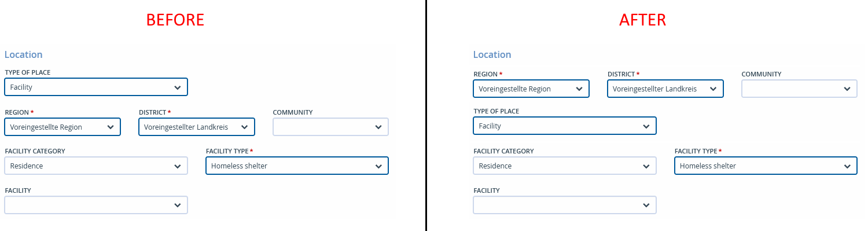Image resolution: width=868 pixels, height=231 pixels.
Task: Click Facility Type label in BEFORE panel
Action: point(227,151)
